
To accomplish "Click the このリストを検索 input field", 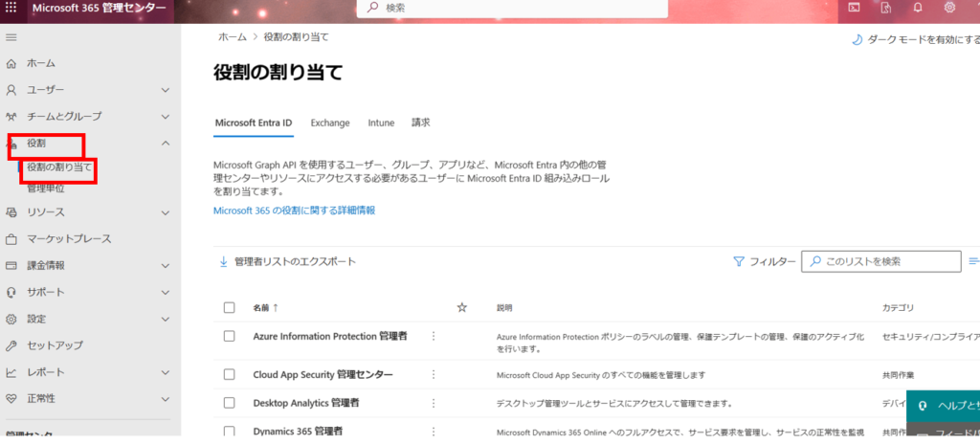I will tap(881, 261).
